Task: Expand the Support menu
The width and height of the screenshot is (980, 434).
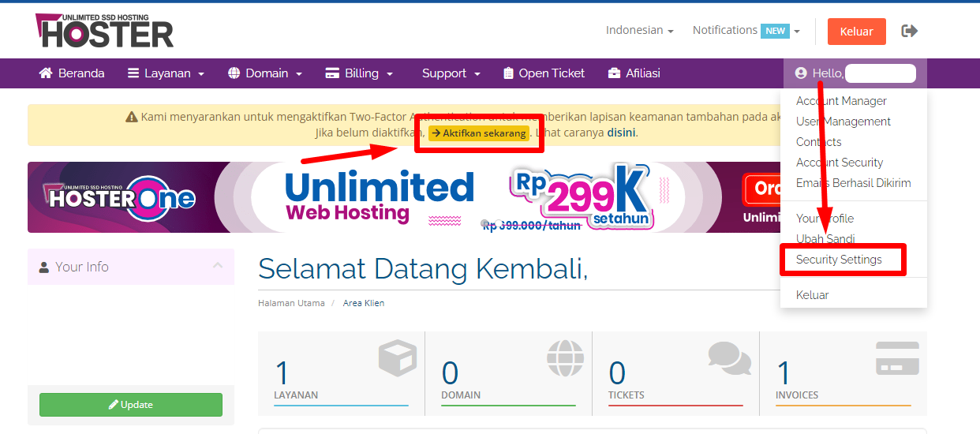Action: [x=451, y=73]
